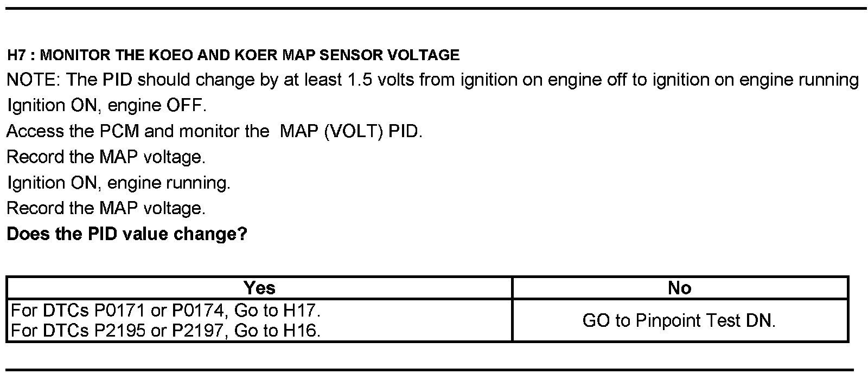Select the 'No' table header cell

point(680,288)
